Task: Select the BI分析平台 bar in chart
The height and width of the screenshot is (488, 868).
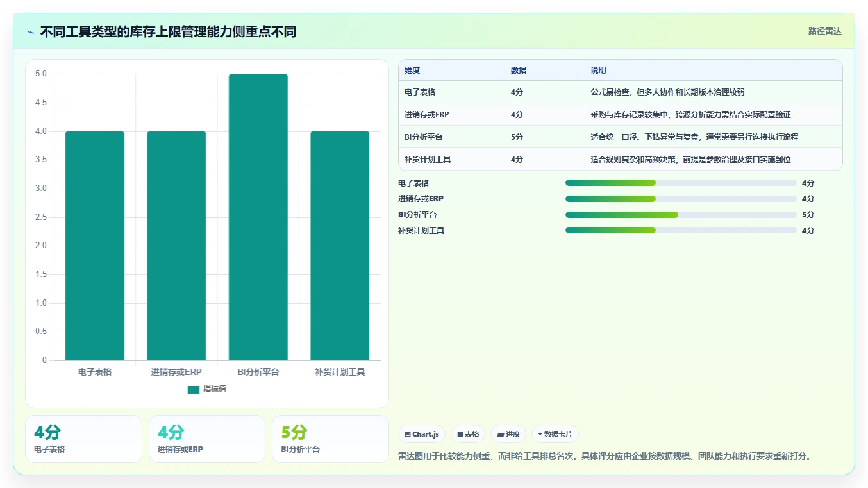Action: click(258, 217)
